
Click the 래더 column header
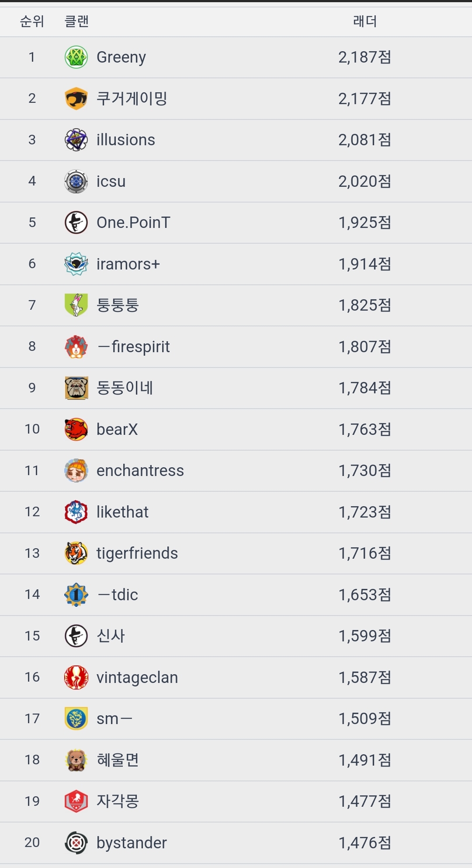364,21
